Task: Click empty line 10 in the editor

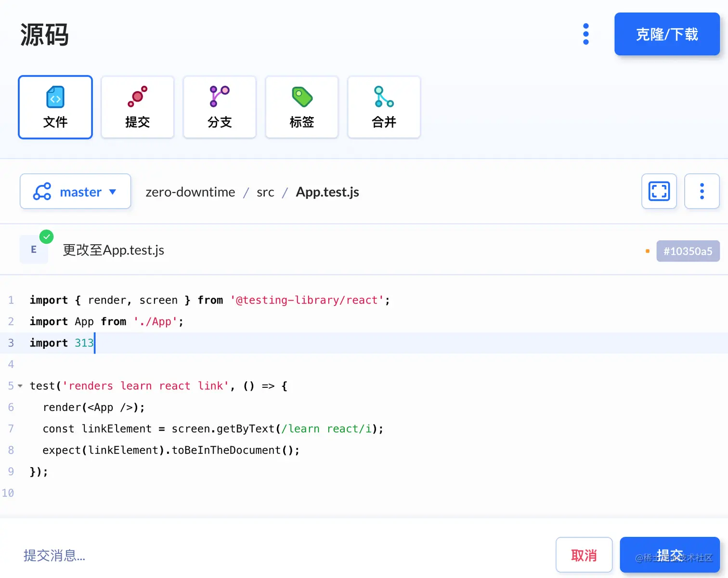Action: [x=364, y=493]
